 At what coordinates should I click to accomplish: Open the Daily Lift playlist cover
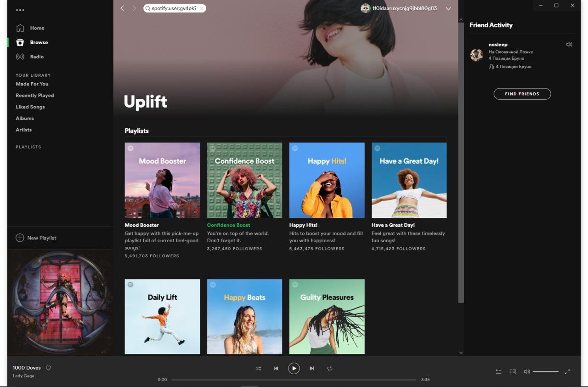pos(162,317)
